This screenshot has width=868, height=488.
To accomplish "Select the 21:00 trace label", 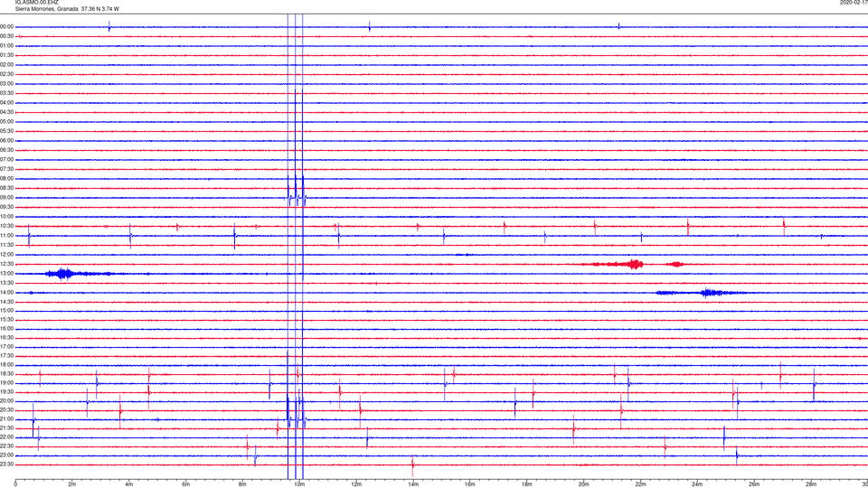I will coord(6,418).
